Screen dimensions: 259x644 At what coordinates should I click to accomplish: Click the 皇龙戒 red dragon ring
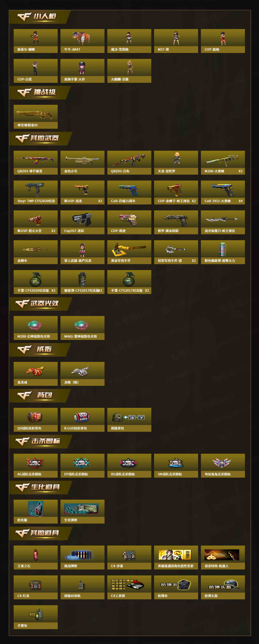tap(35, 374)
